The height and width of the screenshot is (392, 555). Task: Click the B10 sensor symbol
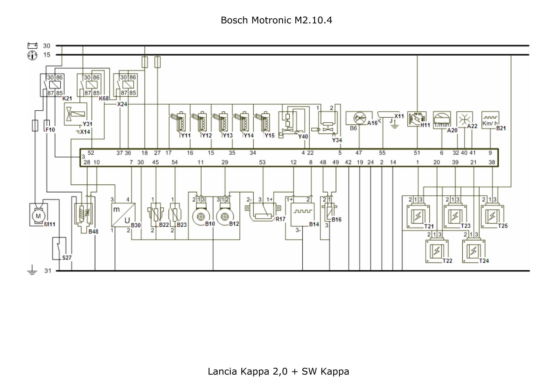point(201,215)
